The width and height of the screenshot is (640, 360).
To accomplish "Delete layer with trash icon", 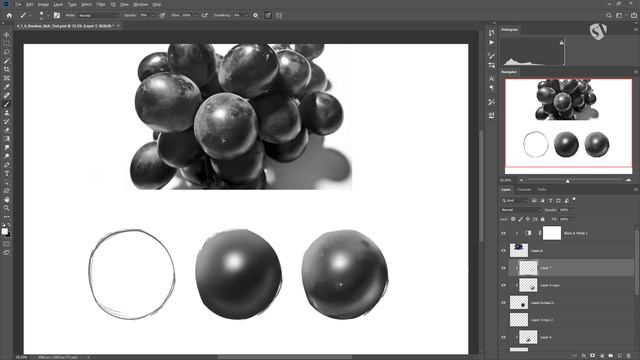I will pos(629,356).
